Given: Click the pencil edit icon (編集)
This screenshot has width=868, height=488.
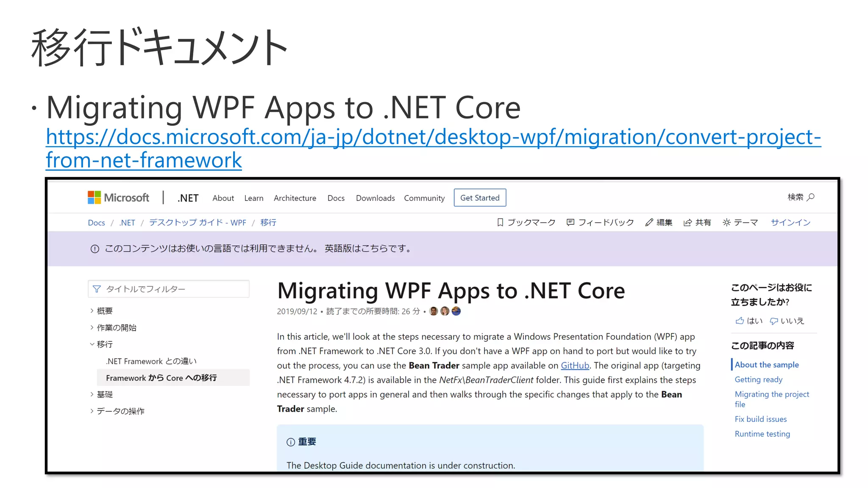Looking at the screenshot, I should pos(649,222).
